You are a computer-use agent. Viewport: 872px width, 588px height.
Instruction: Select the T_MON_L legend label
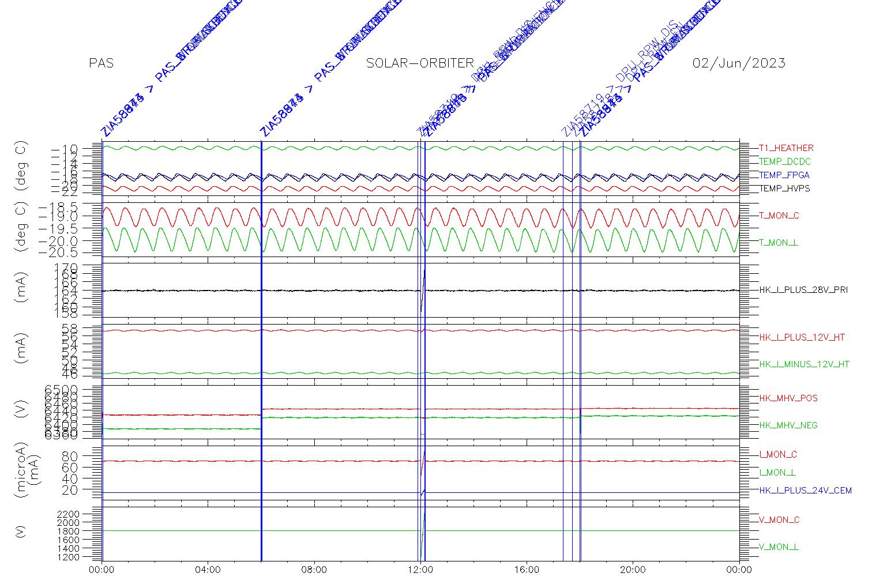click(779, 243)
